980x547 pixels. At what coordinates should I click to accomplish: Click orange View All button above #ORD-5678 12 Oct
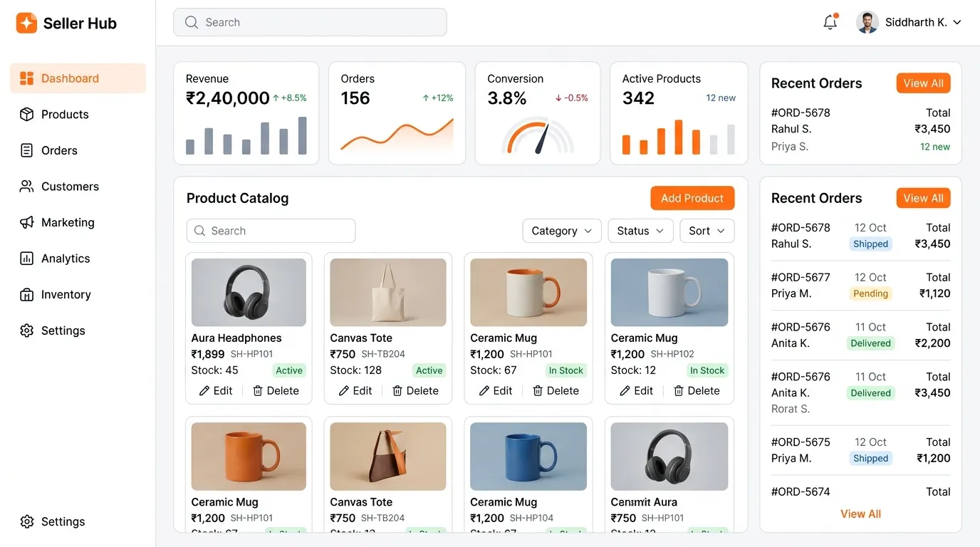[923, 198]
